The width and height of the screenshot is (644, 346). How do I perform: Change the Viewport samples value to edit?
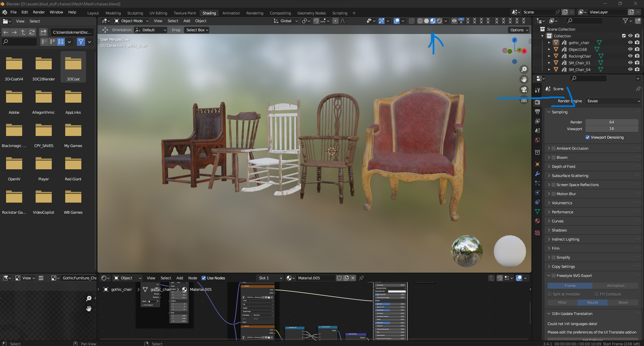[611, 129]
